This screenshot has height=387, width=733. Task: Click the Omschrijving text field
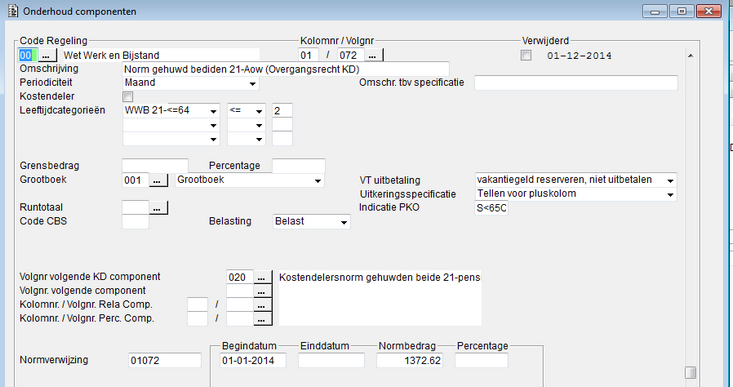[285, 69]
